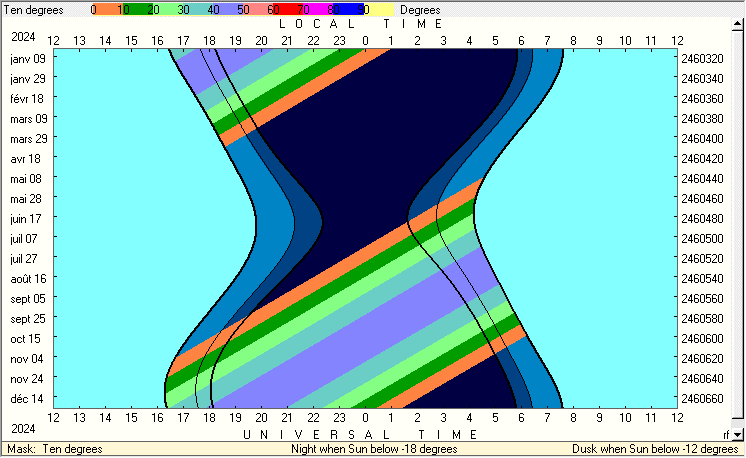Click Julian date 2460640
Image resolution: width=746 pixels, height=458 pixels.
702,379
